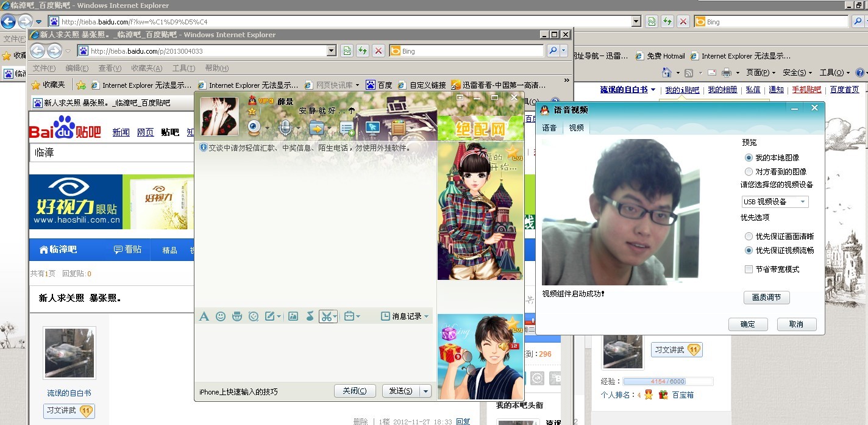Click the briefcase toolbox icon in chat
Screen dimensions: 868x425
(349, 316)
